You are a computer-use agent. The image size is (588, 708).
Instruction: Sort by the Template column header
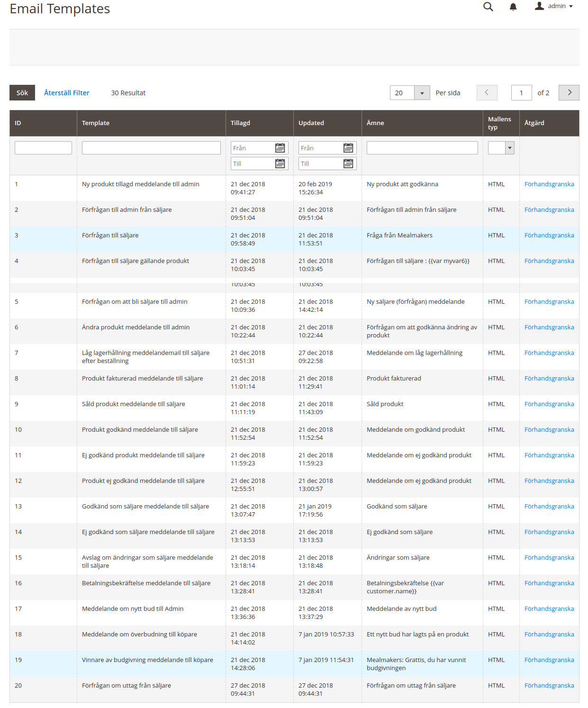coord(96,123)
